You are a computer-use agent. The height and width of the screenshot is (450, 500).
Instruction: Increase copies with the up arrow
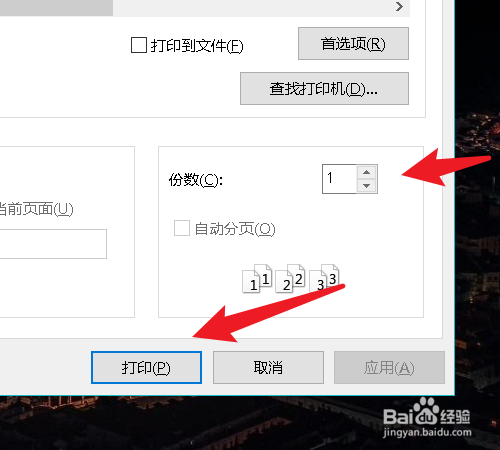(367, 172)
